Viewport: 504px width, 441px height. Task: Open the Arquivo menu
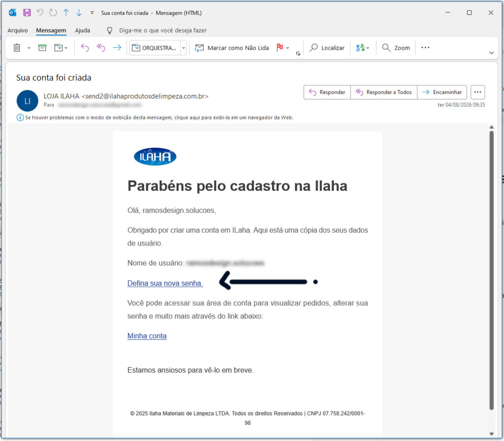pyautogui.click(x=18, y=30)
